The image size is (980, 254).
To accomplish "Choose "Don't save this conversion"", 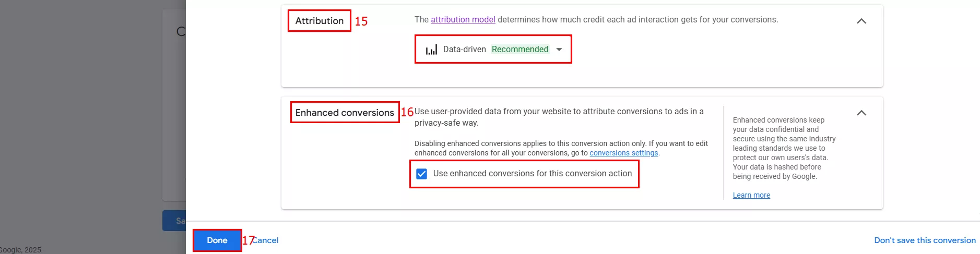I will tap(925, 240).
